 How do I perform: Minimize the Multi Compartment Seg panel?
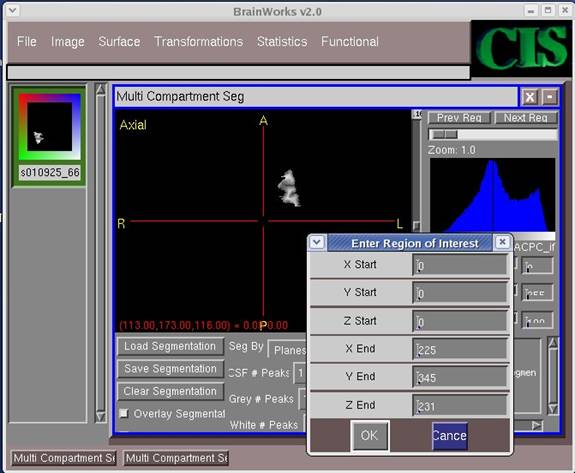[549, 97]
